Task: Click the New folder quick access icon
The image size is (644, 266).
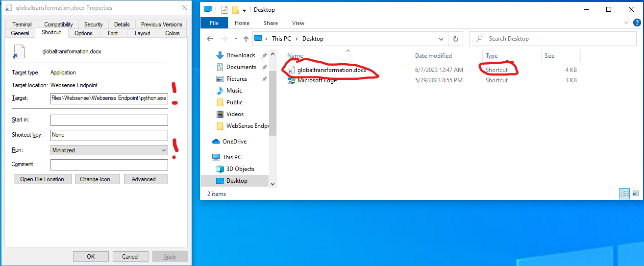Action: (x=235, y=10)
